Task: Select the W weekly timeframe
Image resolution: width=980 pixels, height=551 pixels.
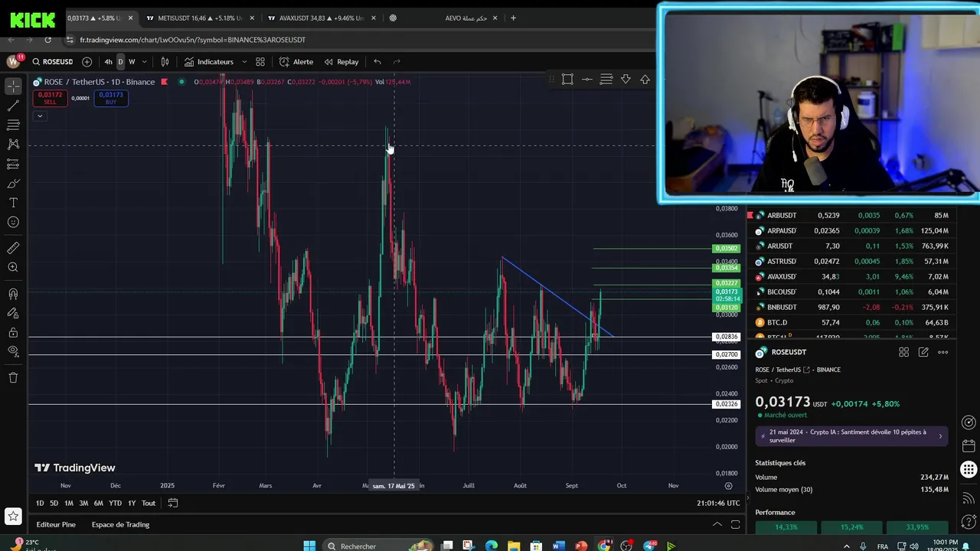Action: pos(132,62)
